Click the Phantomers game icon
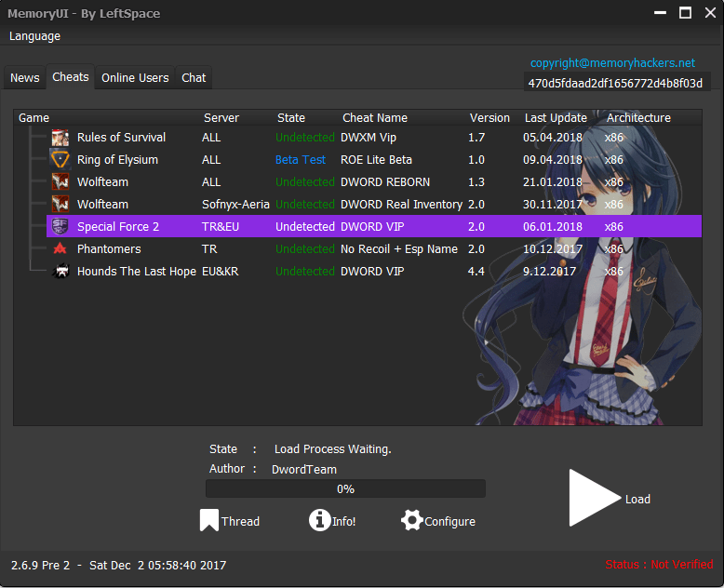Image resolution: width=724 pixels, height=588 pixels. tap(60, 248)
